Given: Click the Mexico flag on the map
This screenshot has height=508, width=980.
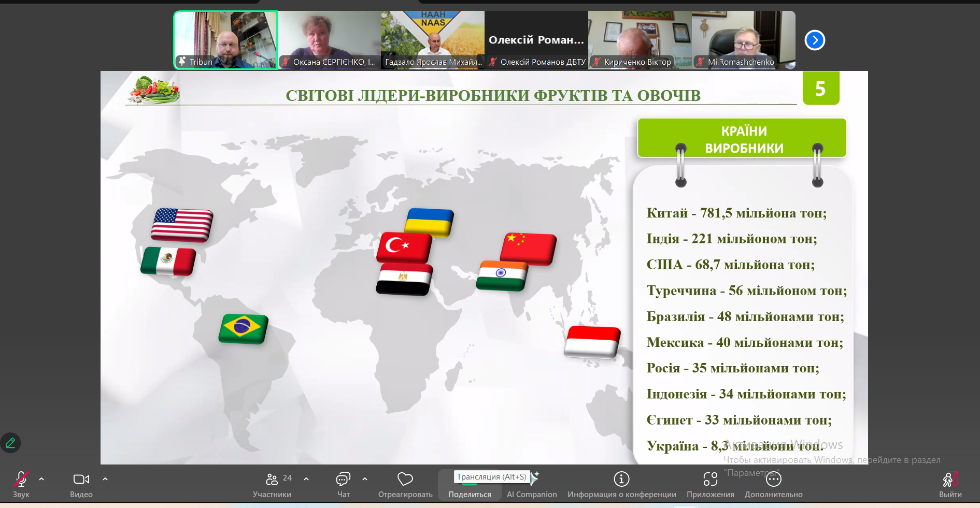Looking at the screenshot, I should click(x=168, y=261).
